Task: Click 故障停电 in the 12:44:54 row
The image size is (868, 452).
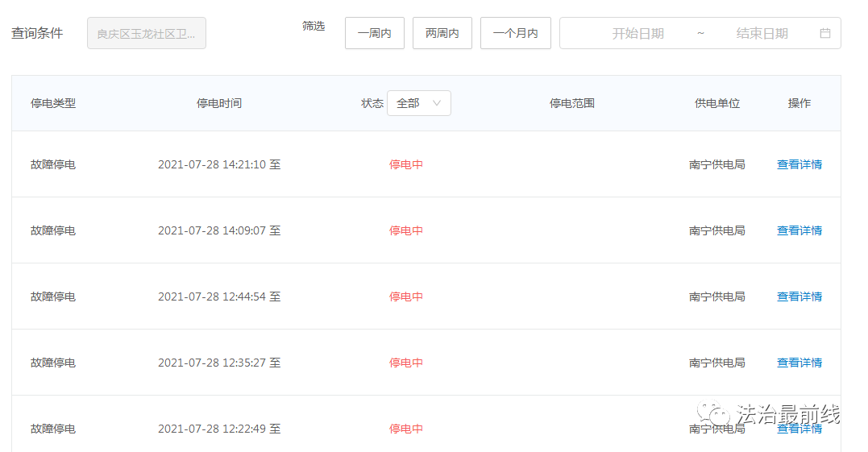Action: tap(53, 296)
